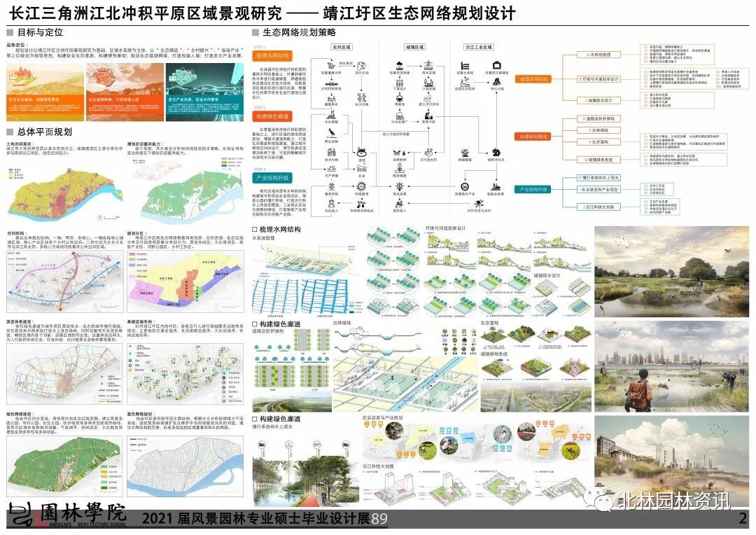Click the 水产养殖 icon

(331, 169)
